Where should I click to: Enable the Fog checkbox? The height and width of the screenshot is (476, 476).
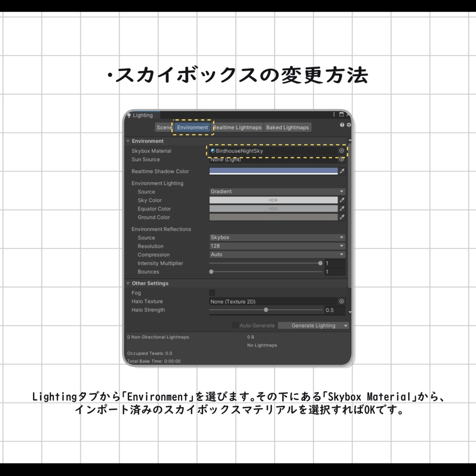(212, 292)
